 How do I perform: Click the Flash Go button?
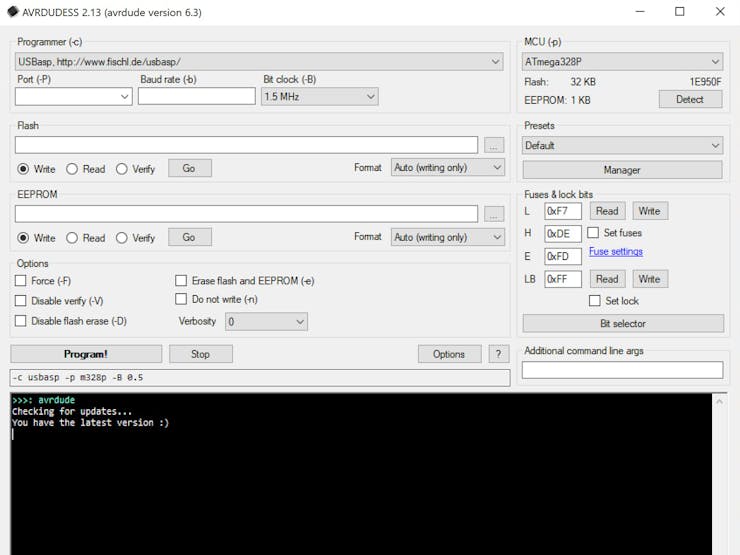190,168
